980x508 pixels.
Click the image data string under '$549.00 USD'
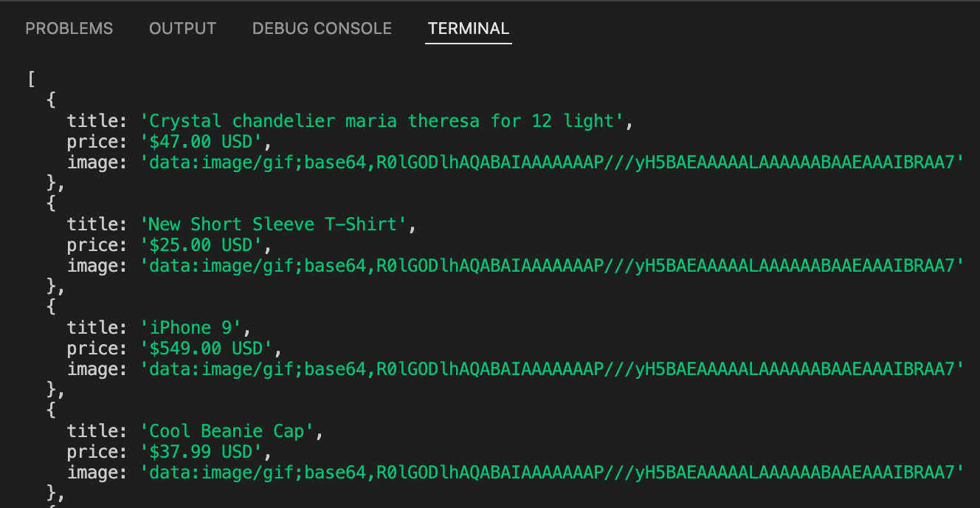(552, 369)
